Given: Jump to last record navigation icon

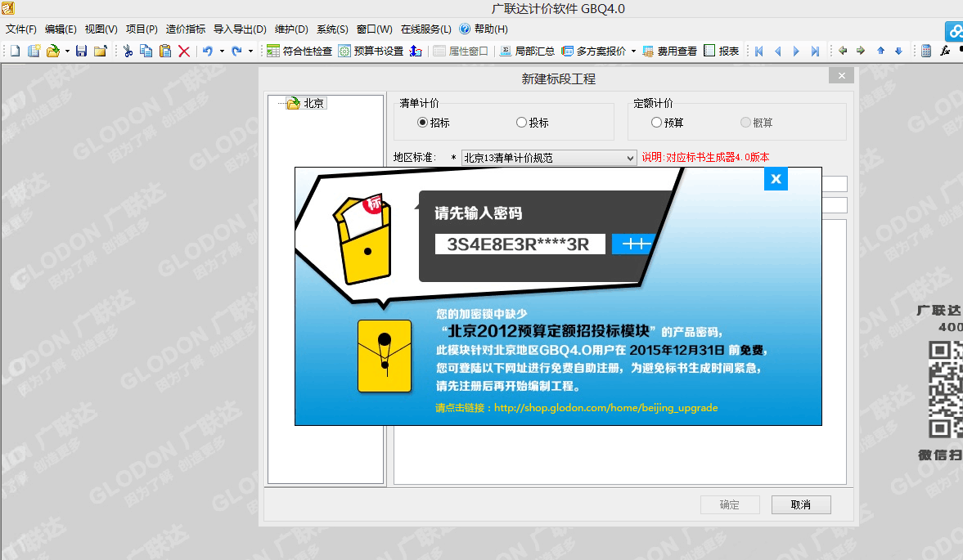Looking at the screenshot, I should (x=815, y=51).
